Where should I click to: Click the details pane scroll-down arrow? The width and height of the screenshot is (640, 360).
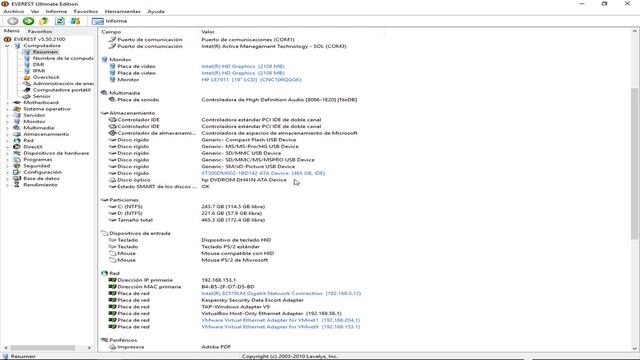point(634,348)
